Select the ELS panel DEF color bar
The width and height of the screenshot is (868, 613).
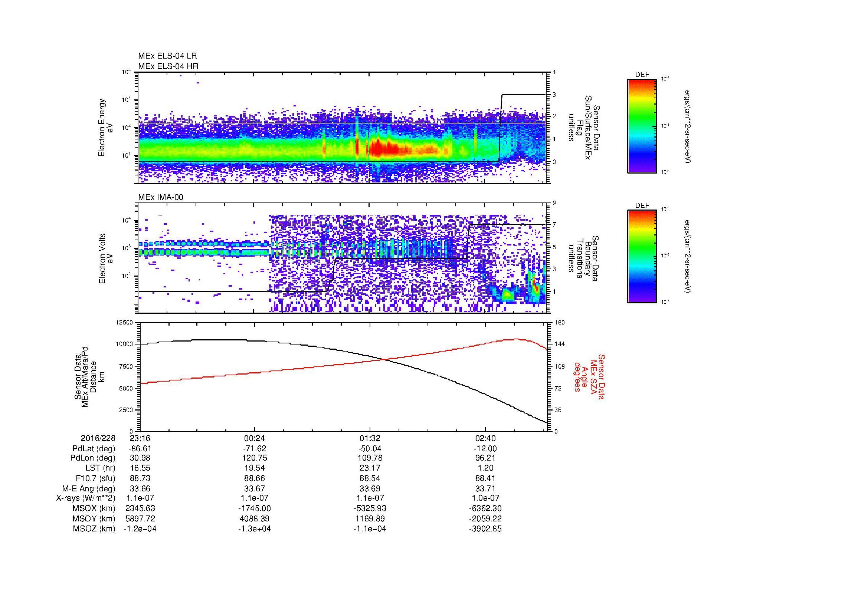click(642, 126)
